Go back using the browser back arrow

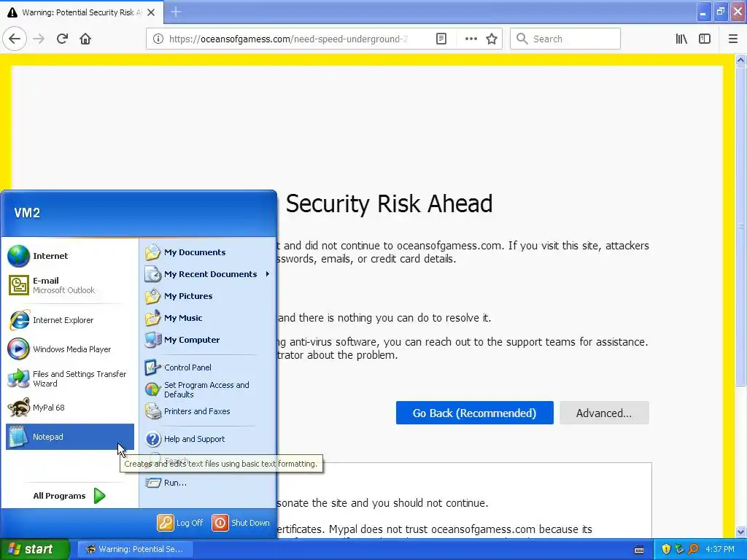(15, 39)
